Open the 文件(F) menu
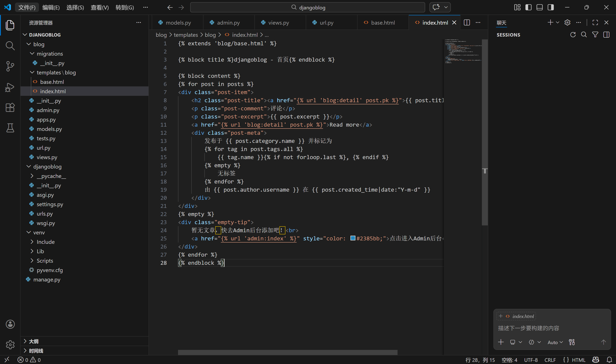The width and height of the screenshot is (616, 364). point(27,7)
